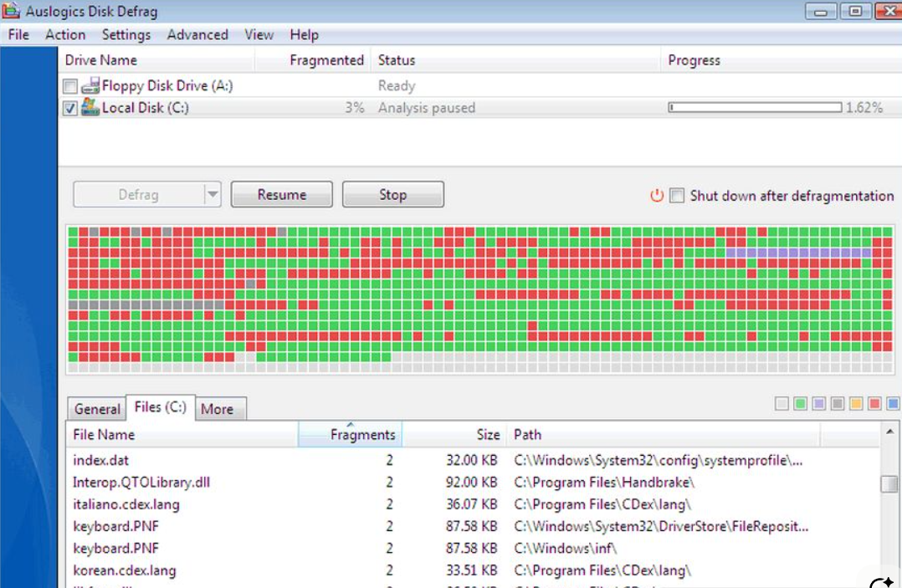902x588 pixels.
Task: Click the purple cluster row in disk map
Action: coord(799,253)
